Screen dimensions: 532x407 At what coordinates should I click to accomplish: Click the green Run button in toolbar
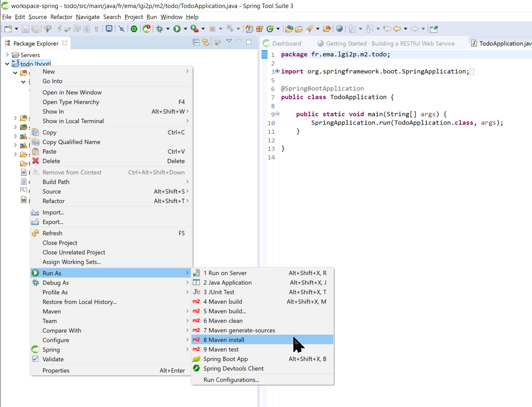click(x=177, y=29)
